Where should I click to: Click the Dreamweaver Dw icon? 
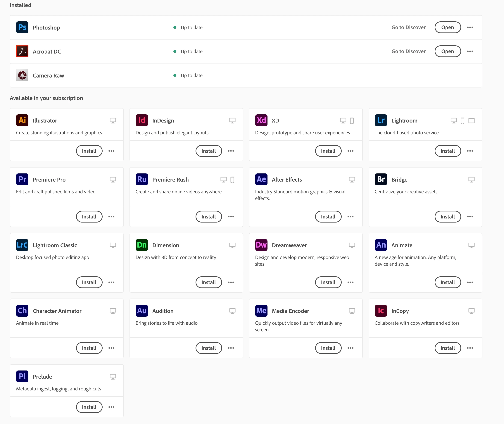(x=261, y=245)
